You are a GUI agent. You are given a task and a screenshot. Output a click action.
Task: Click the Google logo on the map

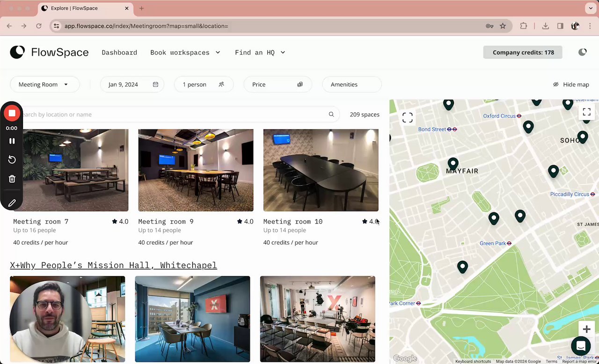click(405, 358)
